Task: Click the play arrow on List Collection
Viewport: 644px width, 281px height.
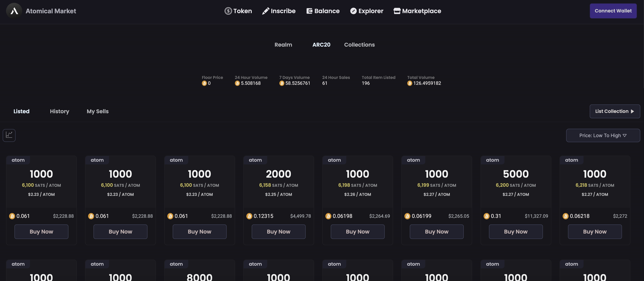Action: 632,111
